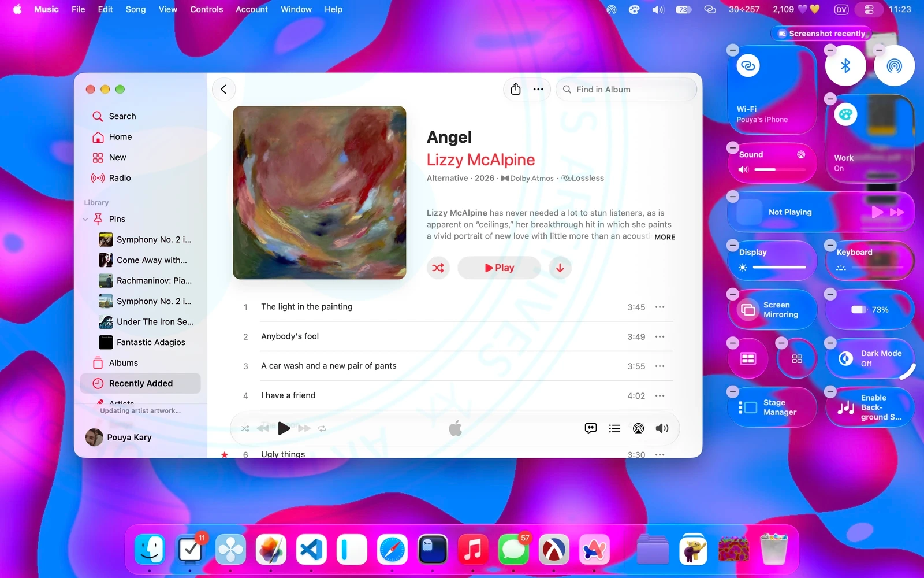This screenshot has width=924, height=578.
Task: Select Recently Added in the sidebar
Action: [140, 383]
